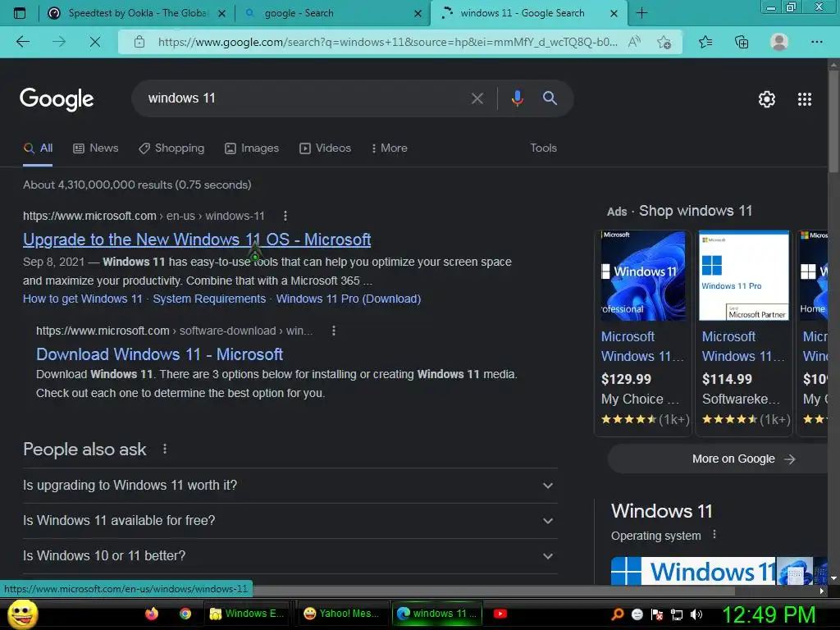Add this page to favorites
This screenshot has height=630, width=840.
[664, 42]
